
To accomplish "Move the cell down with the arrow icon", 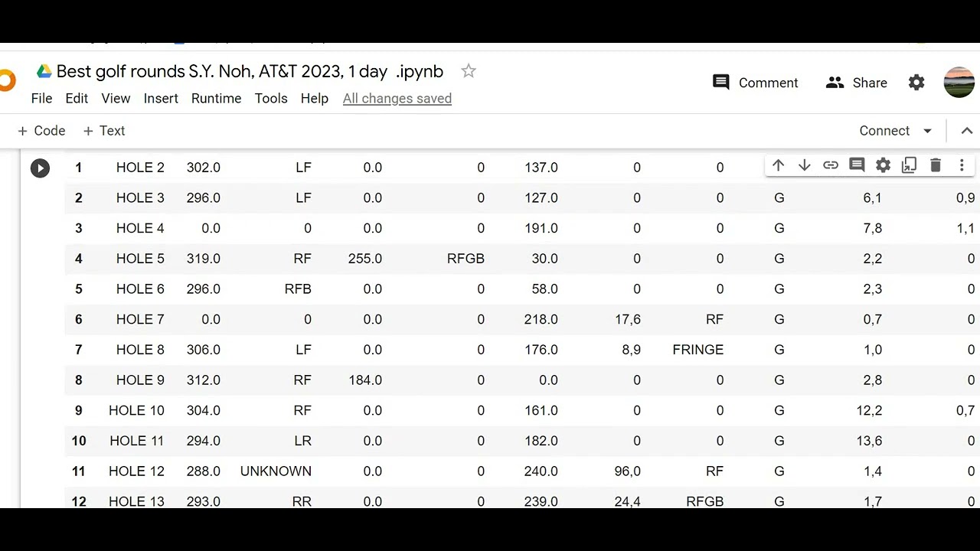I will [x=804, y=165].
